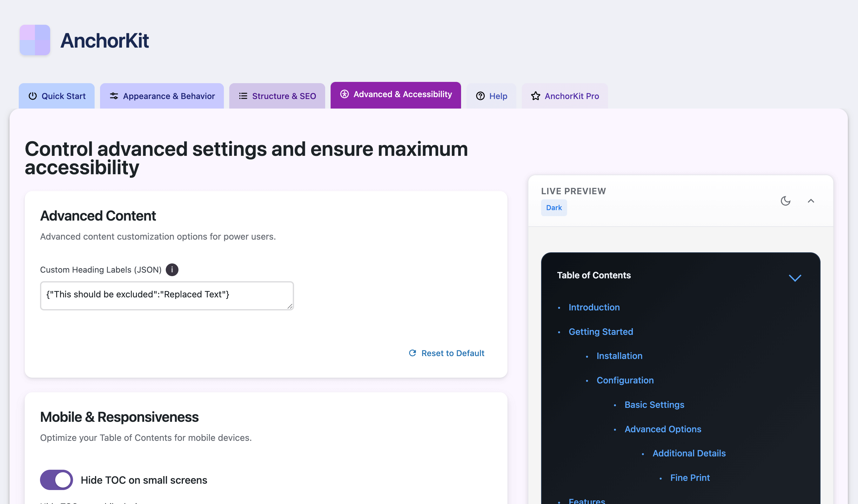
Task: Click the accessibility icon on Advanced & Accessibility
Action: pyautogui.click(x=344, y=95)
